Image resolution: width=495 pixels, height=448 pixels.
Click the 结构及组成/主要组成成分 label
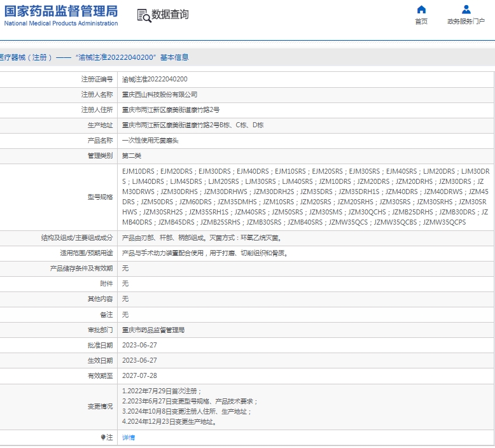(77, 238)
